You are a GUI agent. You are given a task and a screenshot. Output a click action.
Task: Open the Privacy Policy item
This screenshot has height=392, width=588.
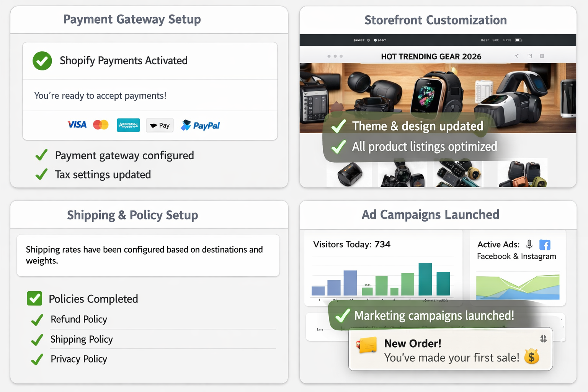(x=79, y=359)
